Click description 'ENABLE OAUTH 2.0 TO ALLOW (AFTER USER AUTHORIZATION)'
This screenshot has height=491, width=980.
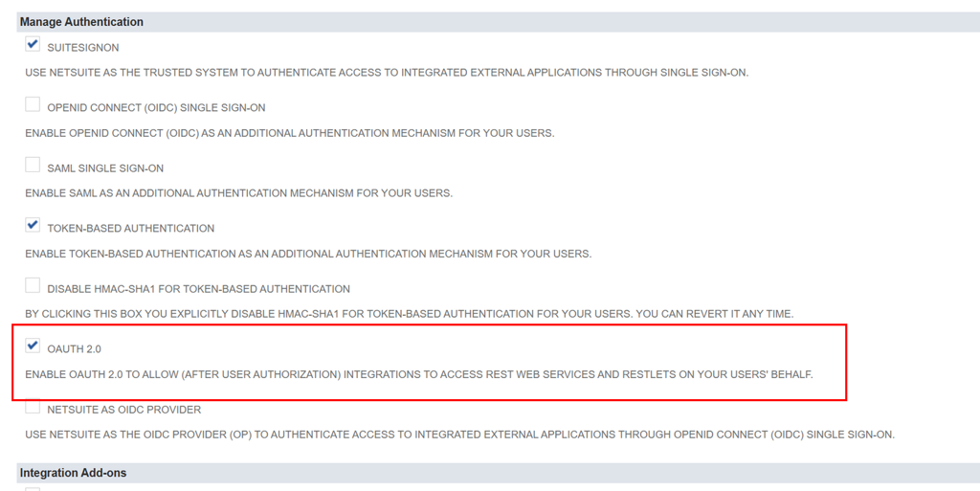click(419, 375)
